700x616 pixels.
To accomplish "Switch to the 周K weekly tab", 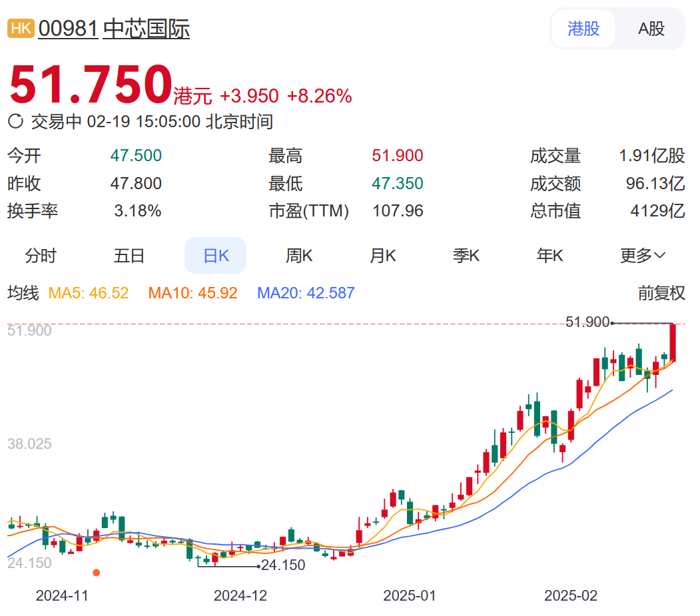I will pos(299,256).
